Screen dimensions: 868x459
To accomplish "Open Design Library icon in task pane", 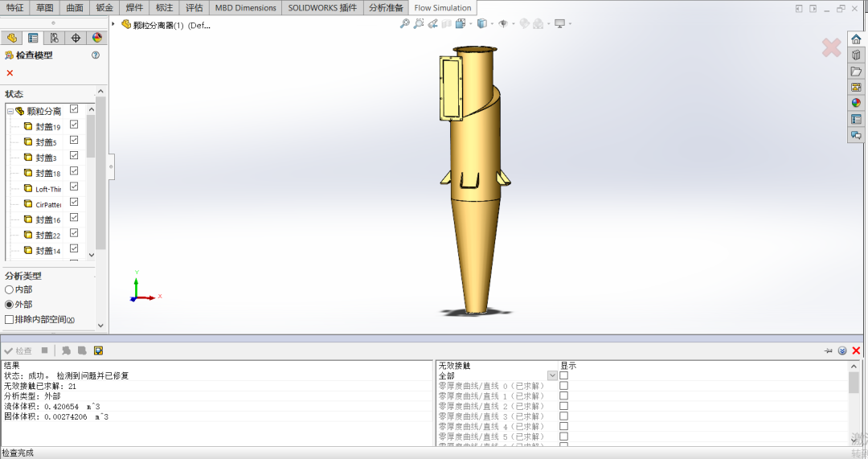I will pos(856,55).
